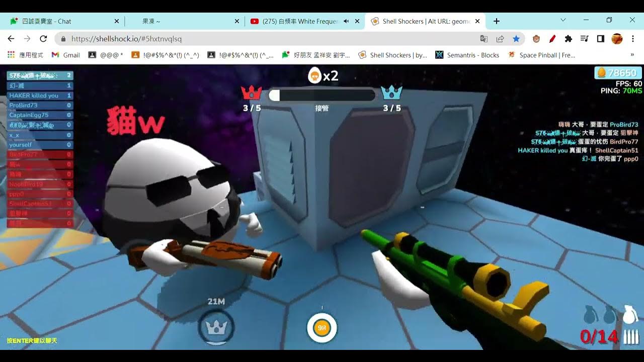Viewport: 644px width, 362px height.
Task: Open the Semantris - Blocks bookmark
Action: point(467,55)
